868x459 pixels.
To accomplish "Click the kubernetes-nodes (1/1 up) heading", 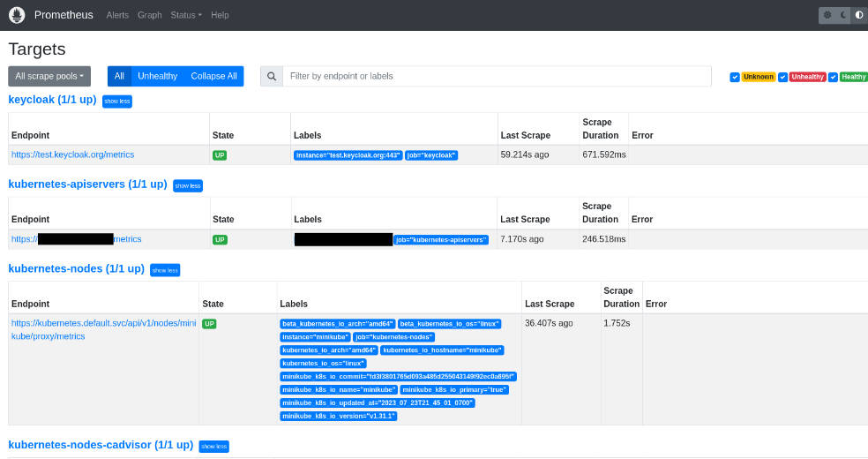I will pos(77,268).
